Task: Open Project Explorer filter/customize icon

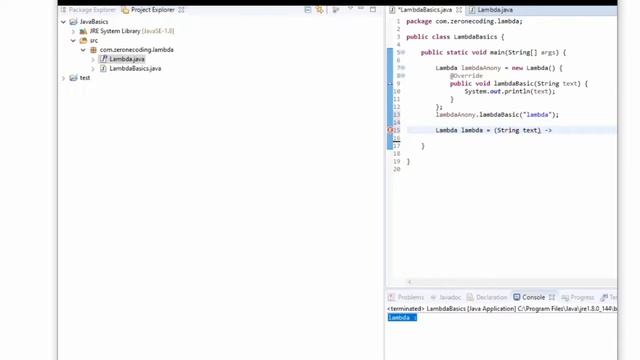Action: 336,10
